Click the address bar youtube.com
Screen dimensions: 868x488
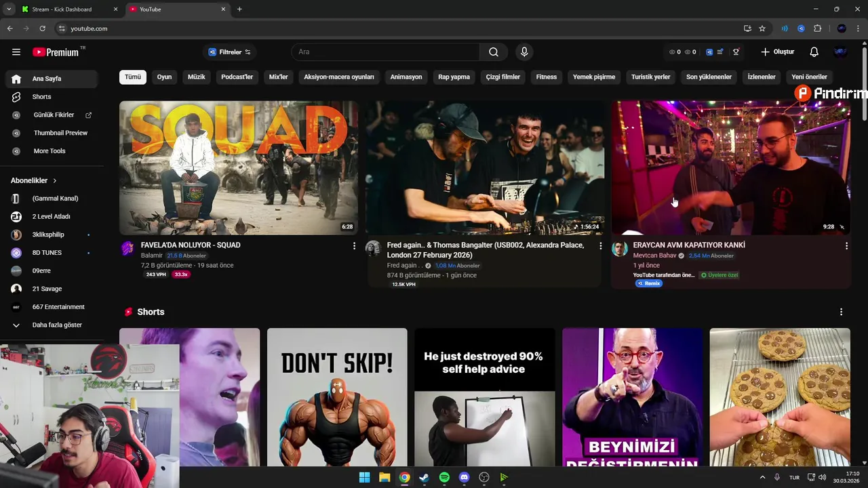[x=89, y=28]
